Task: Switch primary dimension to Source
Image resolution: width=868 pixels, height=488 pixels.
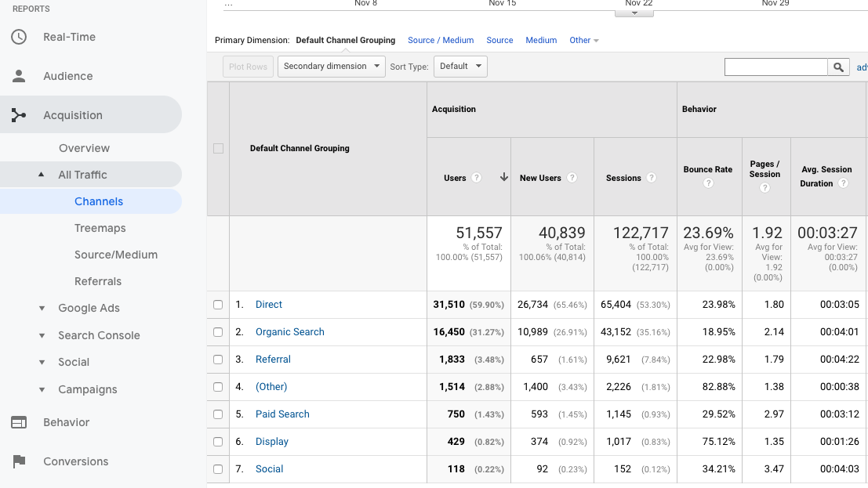Action: tap(499, 41)
